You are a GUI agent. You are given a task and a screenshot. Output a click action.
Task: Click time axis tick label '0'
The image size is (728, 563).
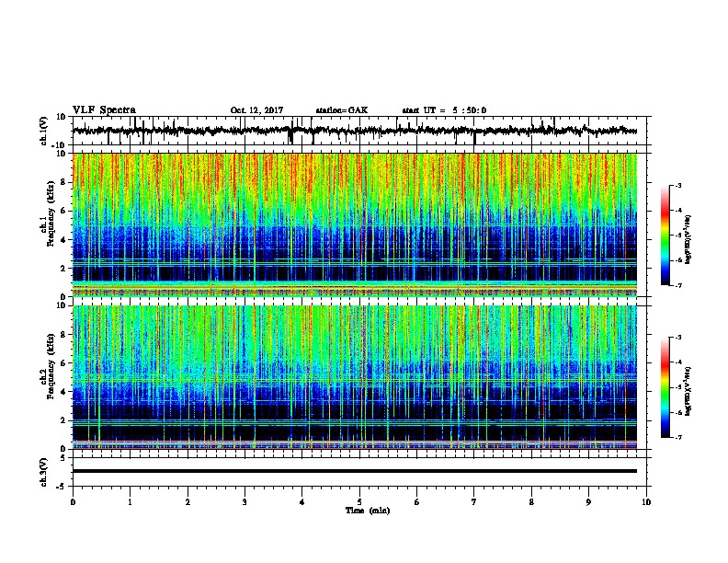(x=73, y=502)
